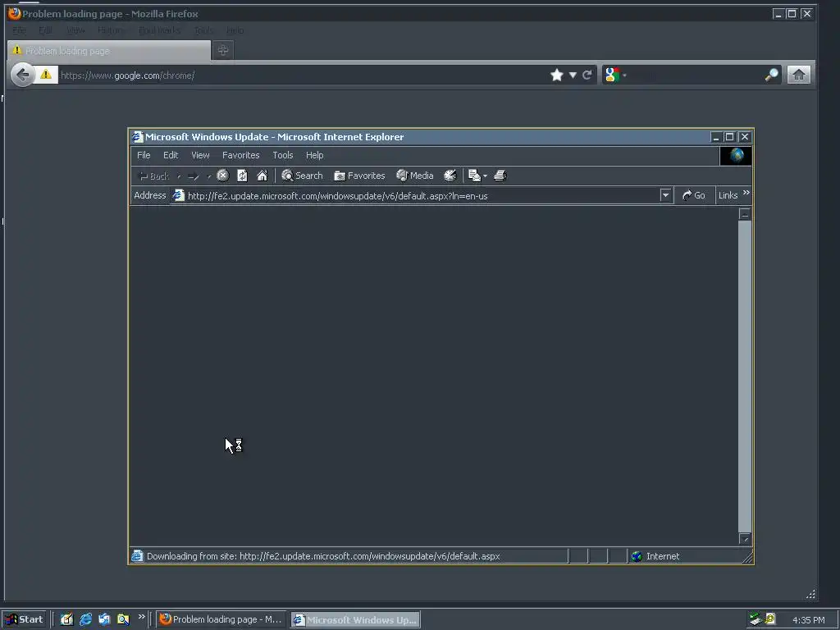Expand the Links toolbar chevron
This screenshot has width=840, height=630.
(x=746, y=193)
